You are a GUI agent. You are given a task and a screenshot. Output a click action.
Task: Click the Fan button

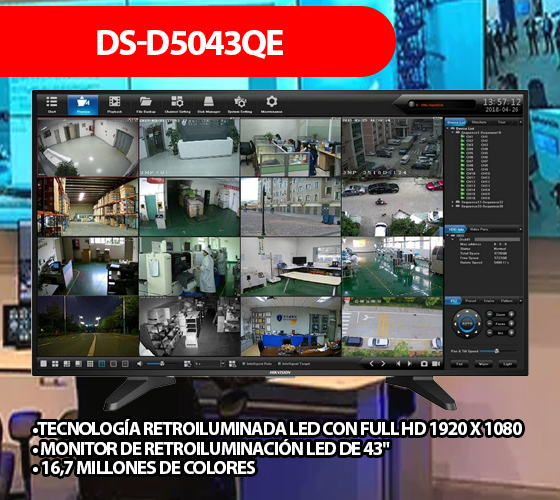(460, 364)
